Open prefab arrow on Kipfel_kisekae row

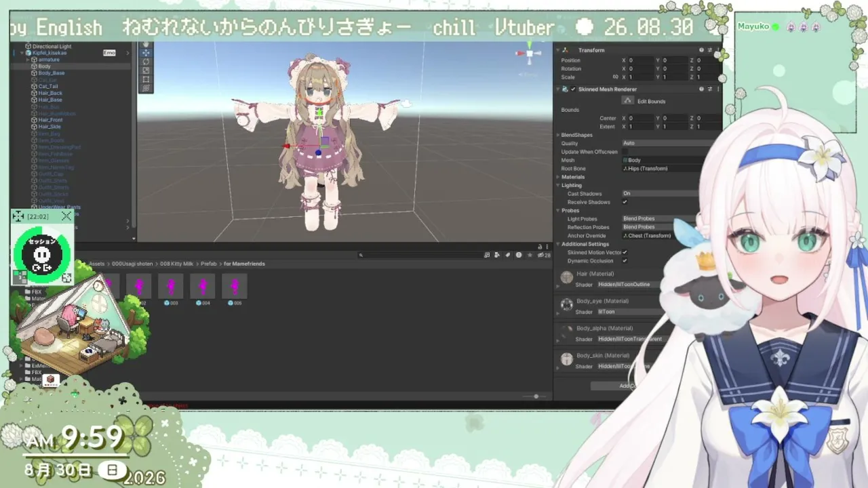(x=126, y=53)
